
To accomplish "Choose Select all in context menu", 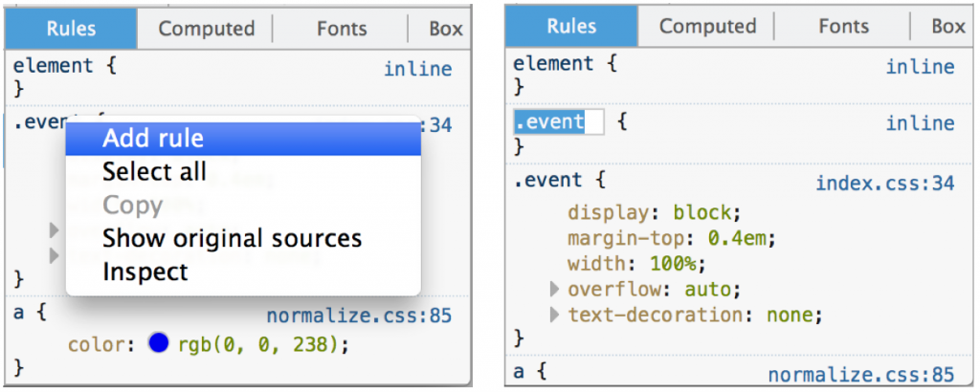I will (x=243, y=172).
